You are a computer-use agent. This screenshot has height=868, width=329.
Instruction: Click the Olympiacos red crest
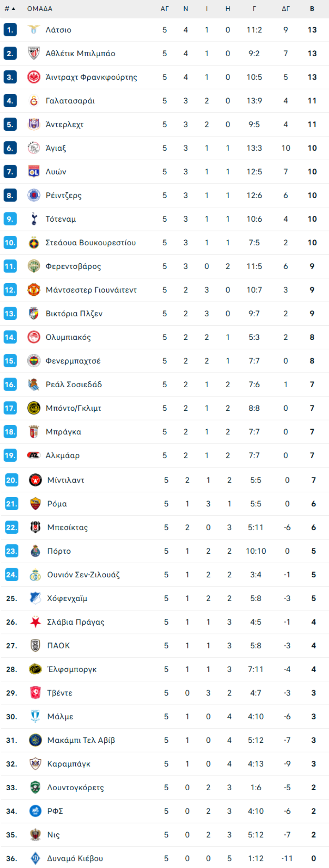[x=34, y=337]
